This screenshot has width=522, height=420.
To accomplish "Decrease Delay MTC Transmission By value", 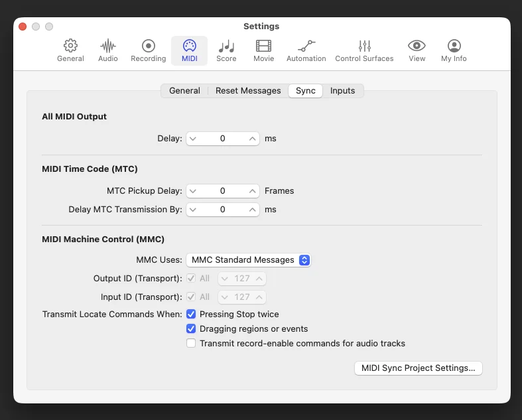I will pos(193,210).
